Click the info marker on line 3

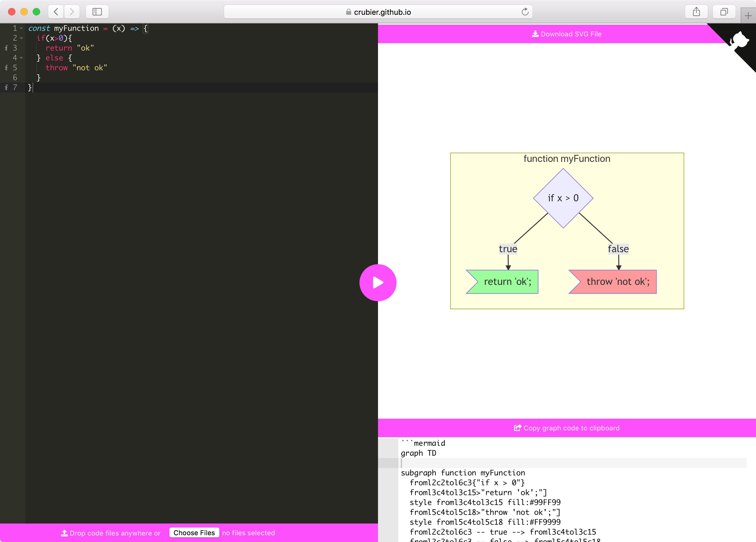pos(6,48)
